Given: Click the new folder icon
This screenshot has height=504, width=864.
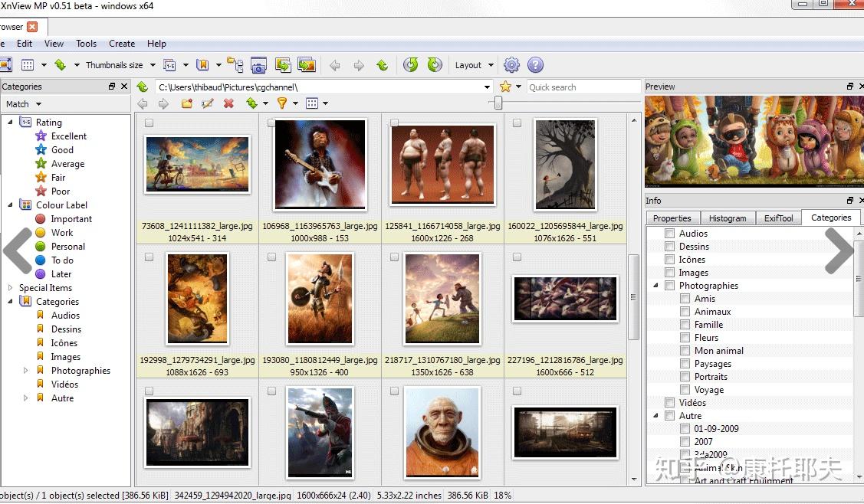Looking at the screenshot, I should point(186,103).
